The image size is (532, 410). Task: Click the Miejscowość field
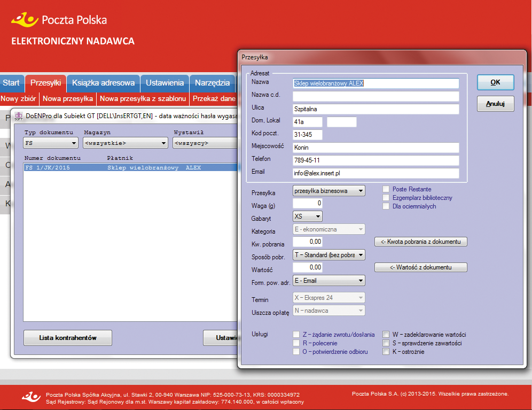coord(376,148)
